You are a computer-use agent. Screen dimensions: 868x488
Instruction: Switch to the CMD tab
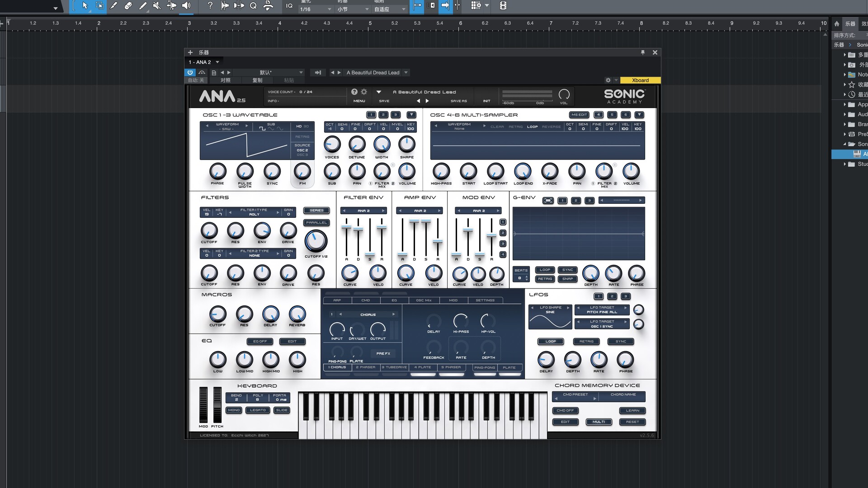(x=366, y=300)
